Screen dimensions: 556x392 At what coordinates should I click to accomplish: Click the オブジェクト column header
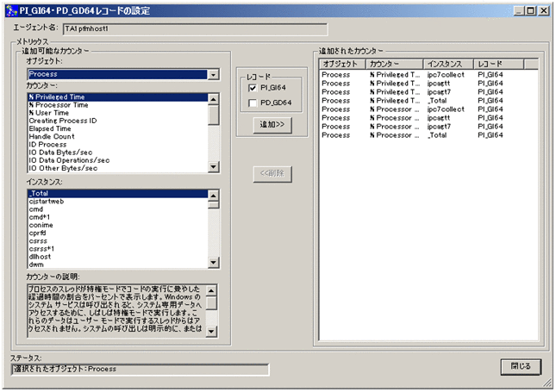(342, 64)
